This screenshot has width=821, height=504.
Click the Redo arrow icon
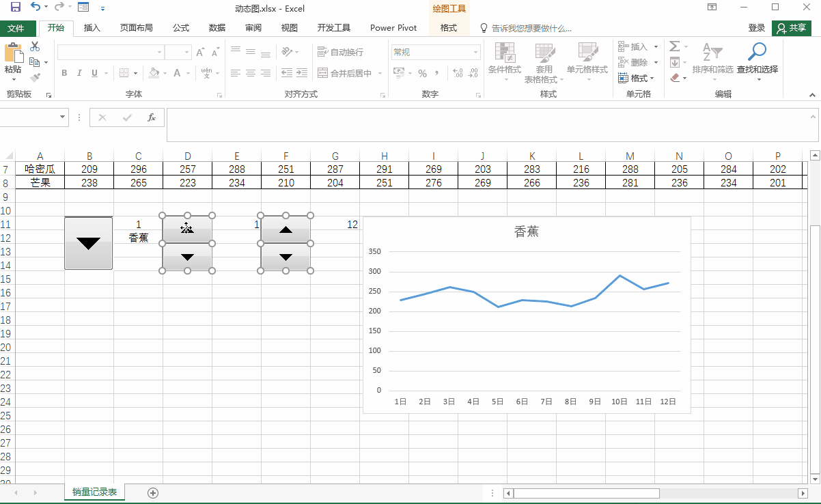59,8
